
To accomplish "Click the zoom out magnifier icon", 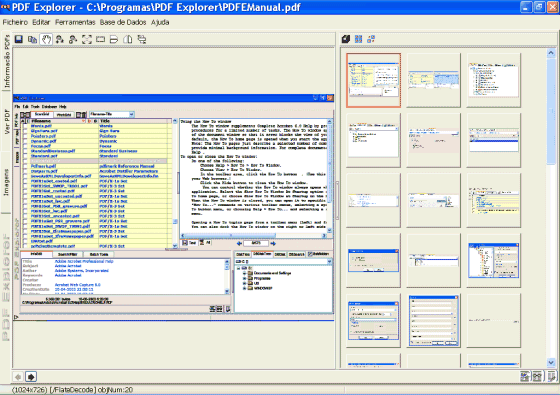I will pyautogui.click(x=73, y=39).
